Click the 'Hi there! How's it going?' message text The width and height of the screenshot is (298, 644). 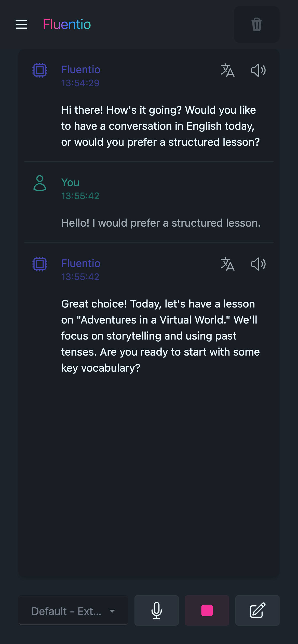(x=160, y=126)
